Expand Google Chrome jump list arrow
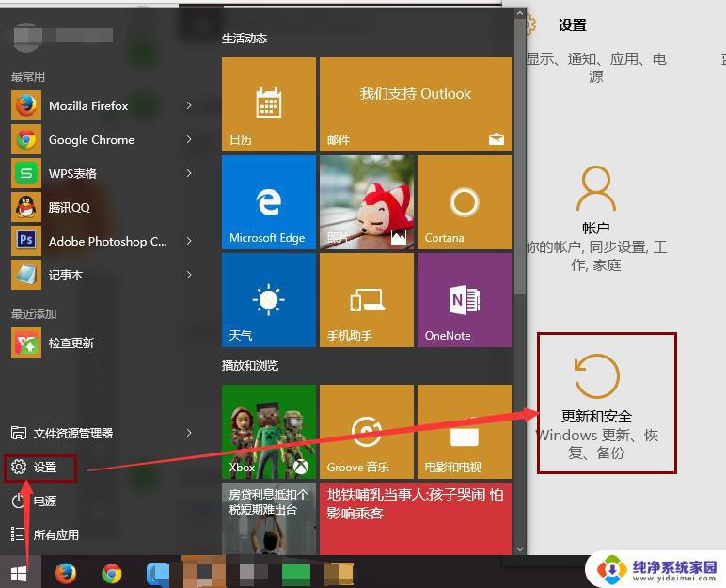 (189, 139)
